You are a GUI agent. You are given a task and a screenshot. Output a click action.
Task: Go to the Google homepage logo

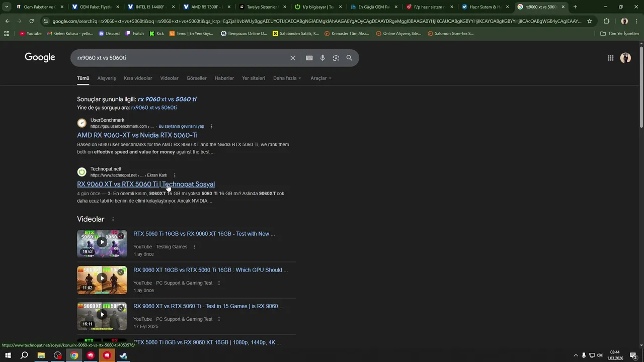[x=40, y=57]
